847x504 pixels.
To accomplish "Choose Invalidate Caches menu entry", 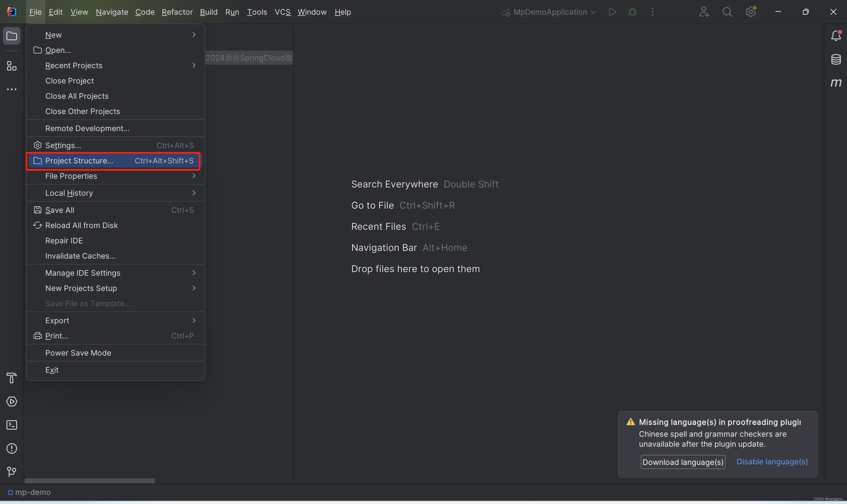I will click(81, 256).
